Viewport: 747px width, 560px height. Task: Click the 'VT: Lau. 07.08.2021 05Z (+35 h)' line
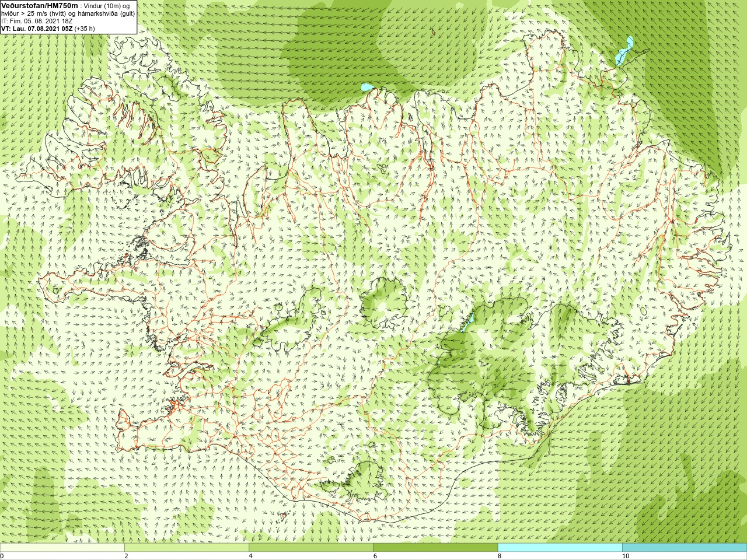pos(48,29)
